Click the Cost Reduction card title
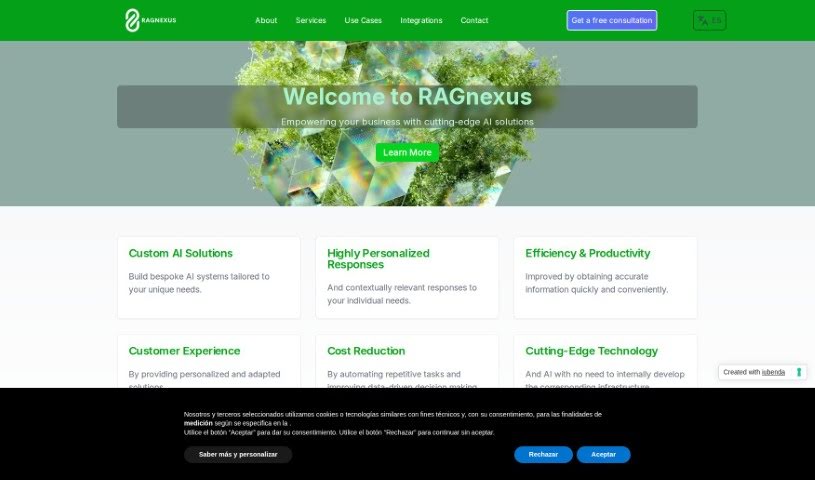The height and width of the screenshot is (480, 815). 366,351
